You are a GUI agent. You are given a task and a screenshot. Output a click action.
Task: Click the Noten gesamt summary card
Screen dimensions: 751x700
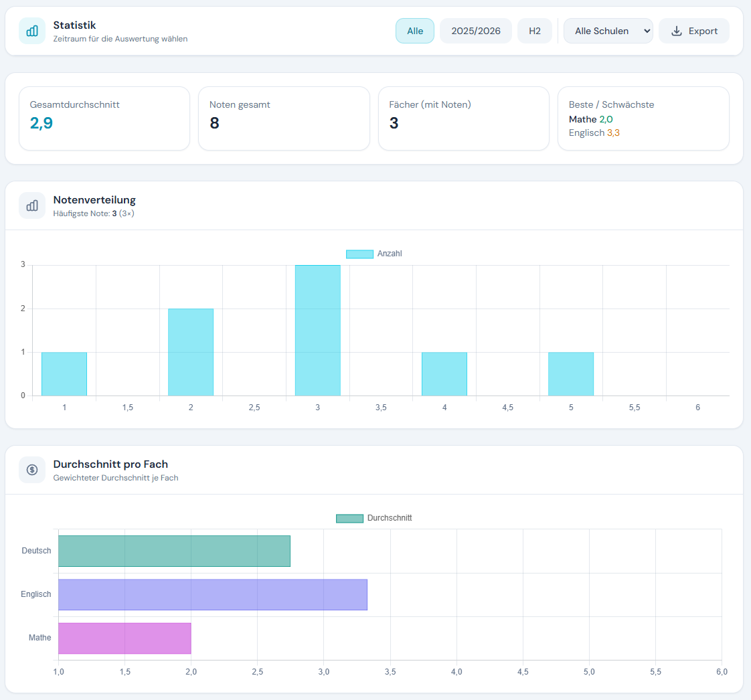[284, 118]
